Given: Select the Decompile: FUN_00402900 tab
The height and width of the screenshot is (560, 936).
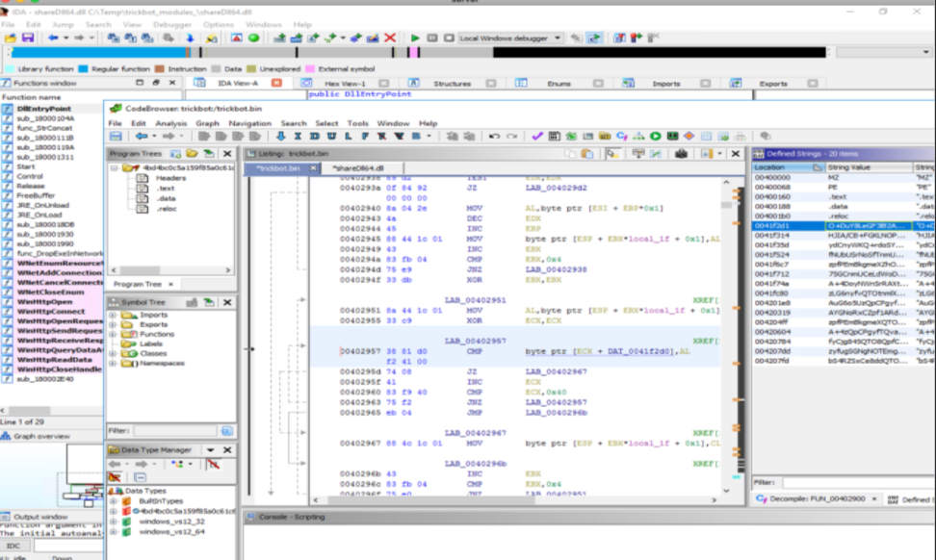Looking at the screenshot, I should (x=817, y=499).
